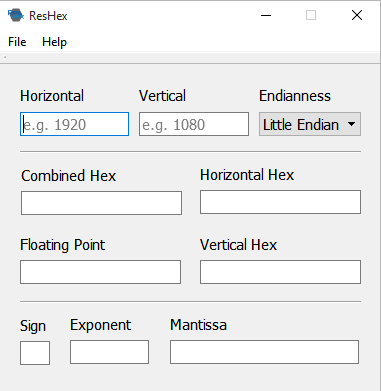Click the Vertical Hex label
The width and height of the screenshot is (381, 391).
(x=238, y=245)
